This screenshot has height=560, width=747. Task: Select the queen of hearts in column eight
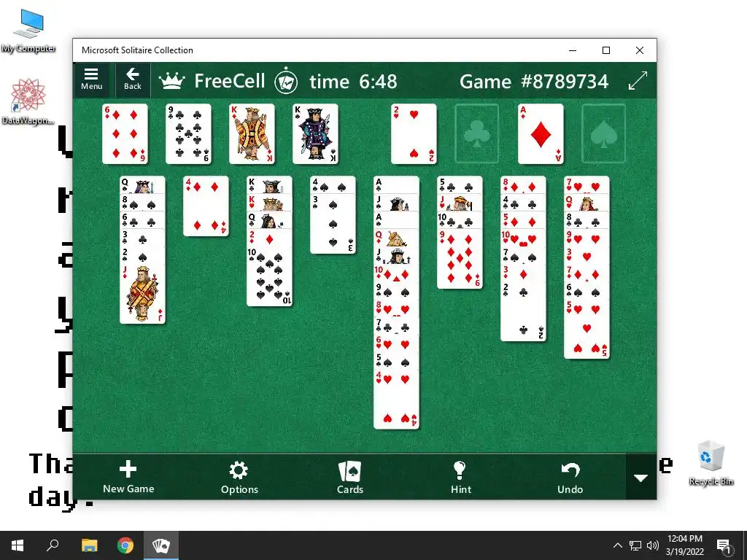[587, 203]
